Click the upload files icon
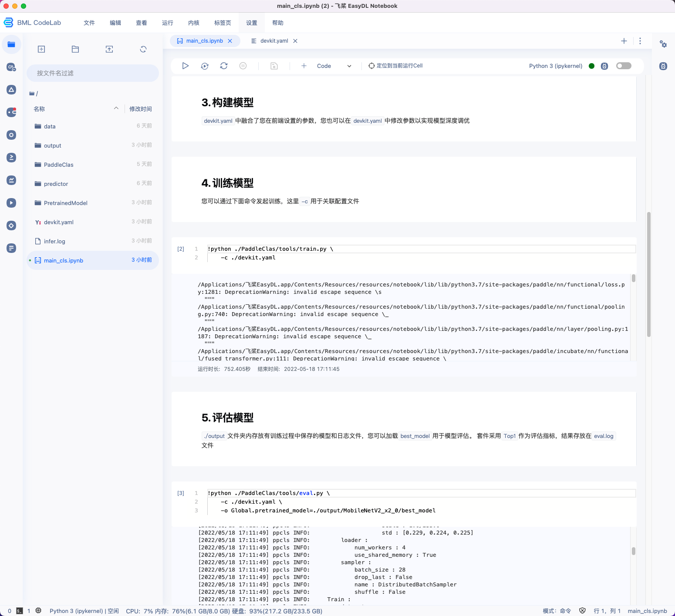The width and height of the screenshot is (675, 616). tap(109, 49)
